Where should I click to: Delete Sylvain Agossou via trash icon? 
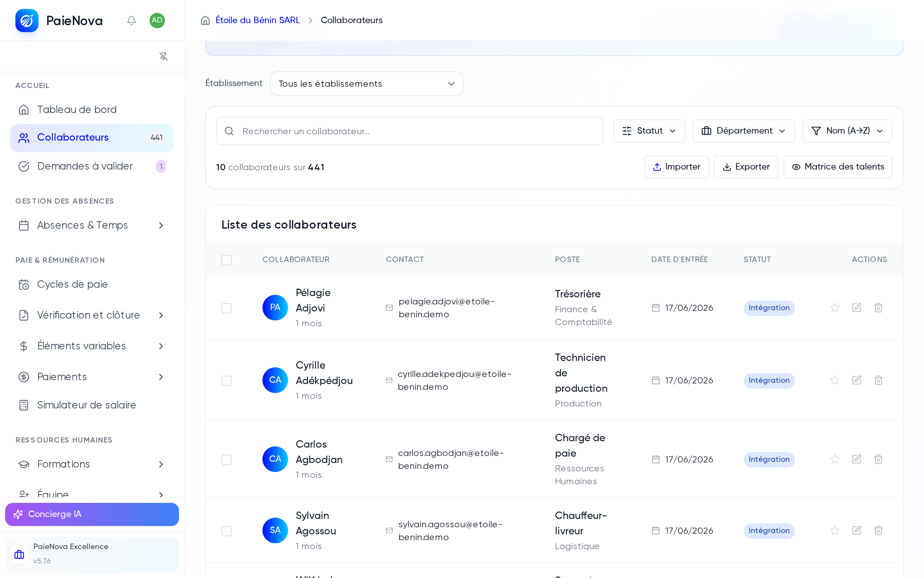[878, 530]
